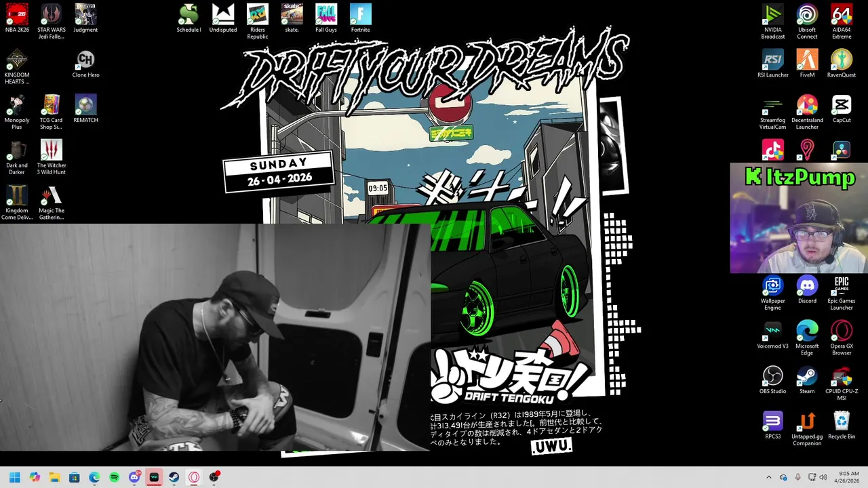Open the Kingdom Come Deliverance icon
The width and height of the screenshot is (868, 488).
click(x=17, y=203)
